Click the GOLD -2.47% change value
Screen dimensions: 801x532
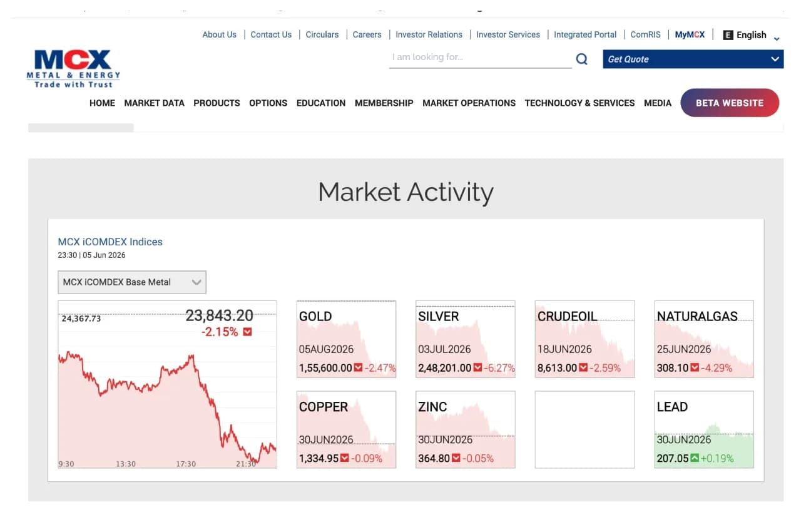tap(380, 368)
